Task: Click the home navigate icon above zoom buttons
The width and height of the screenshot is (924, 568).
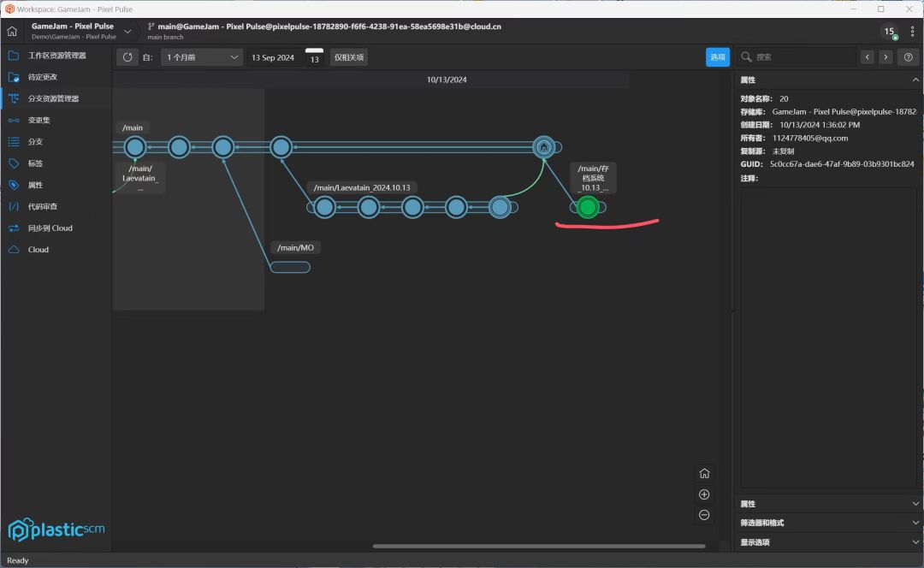Action: pos(704,473)
